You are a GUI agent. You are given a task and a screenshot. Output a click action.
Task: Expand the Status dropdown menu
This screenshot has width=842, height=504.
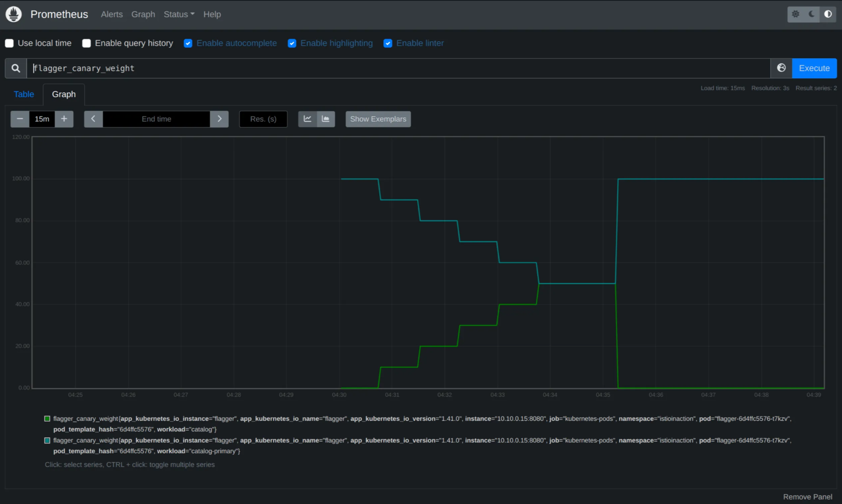pyautogui.click(x=179, y=14)
